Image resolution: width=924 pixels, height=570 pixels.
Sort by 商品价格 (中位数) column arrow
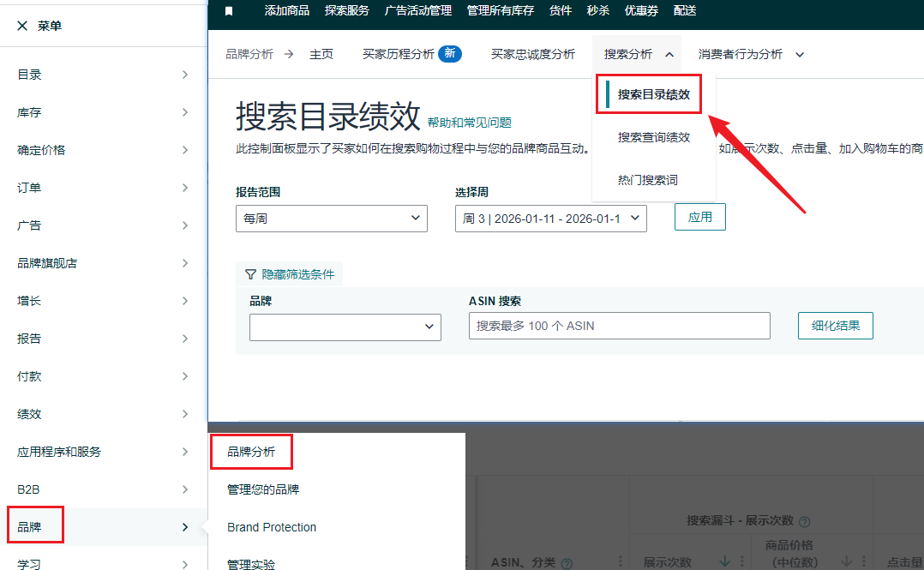pyautogui.click(x=846, y=561)
